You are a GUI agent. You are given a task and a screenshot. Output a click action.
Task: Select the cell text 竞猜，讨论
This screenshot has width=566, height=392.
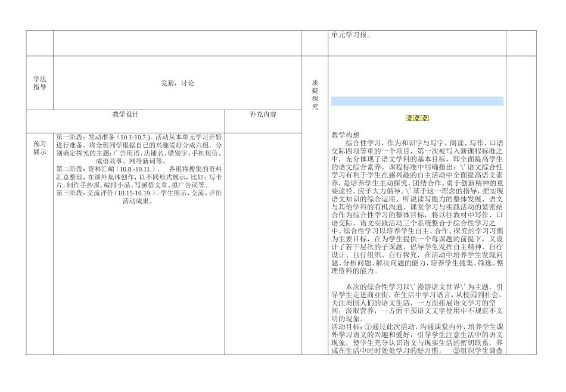(x=177, y=83)
